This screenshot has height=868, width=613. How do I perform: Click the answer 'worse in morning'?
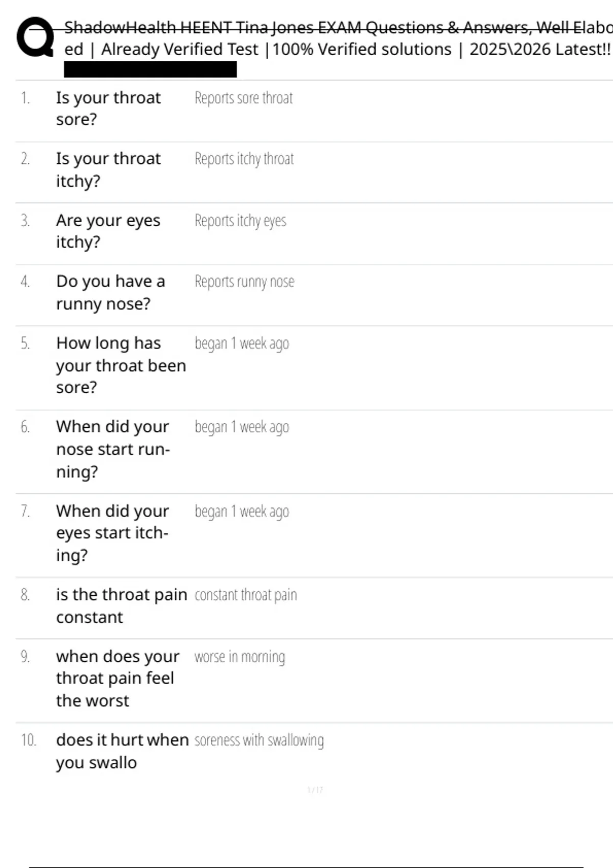coord(240,657)
